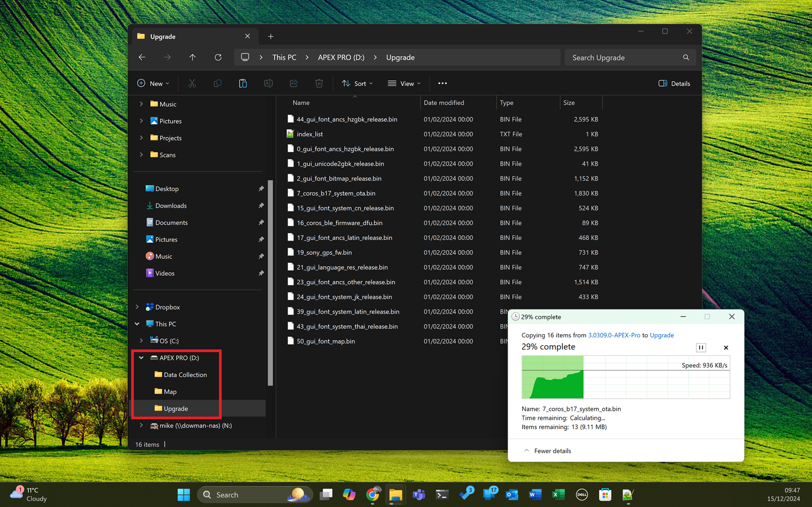Open Terminal from taskbar
The image size is (812, 507).
(442, 495)
